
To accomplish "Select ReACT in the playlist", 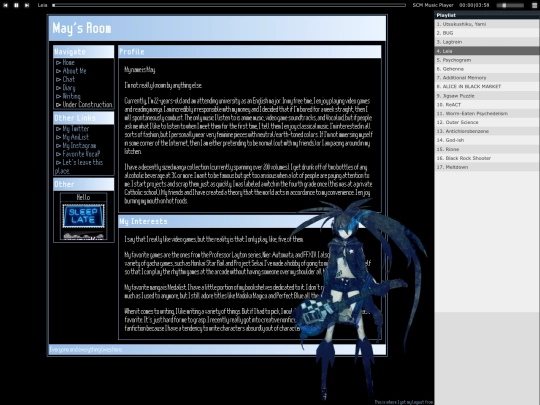I will pyautogui.click(x=487, y=105).
